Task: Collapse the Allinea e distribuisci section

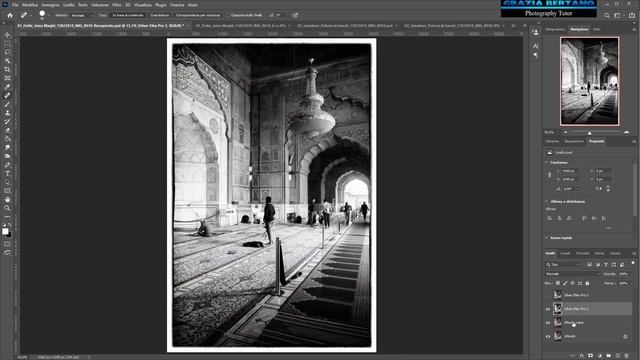Action: tap(547, 201)
